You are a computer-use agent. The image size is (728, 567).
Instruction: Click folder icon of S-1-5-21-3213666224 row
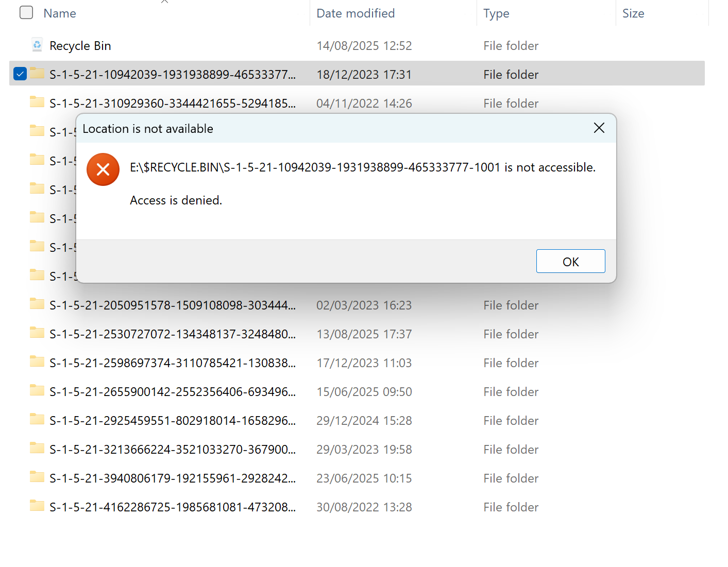point(37,448)
